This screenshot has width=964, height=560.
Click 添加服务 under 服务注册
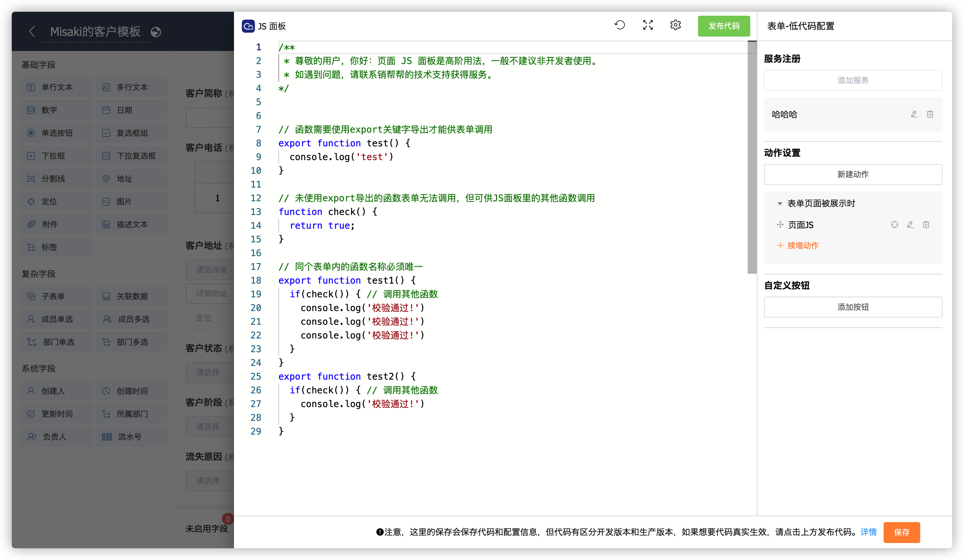pos(853,80)
